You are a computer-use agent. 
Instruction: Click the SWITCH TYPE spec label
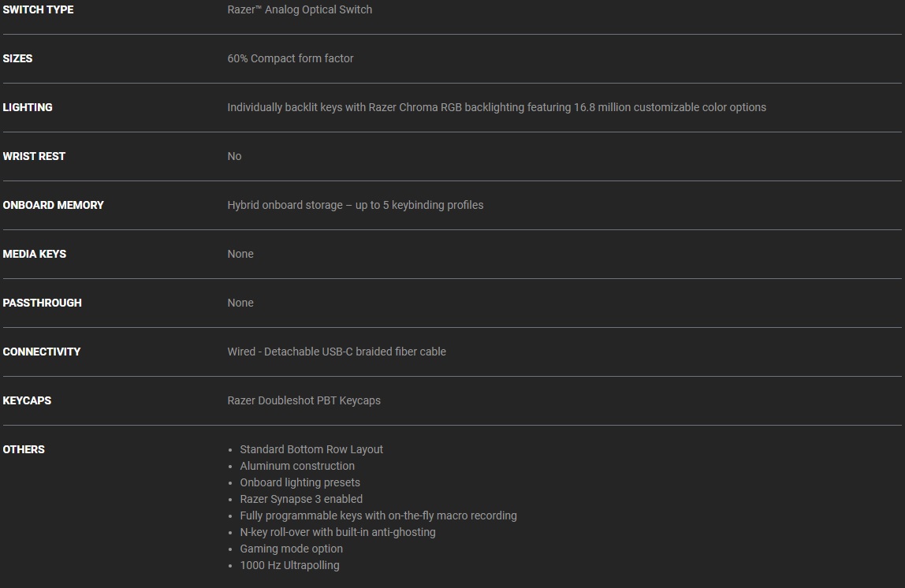coord(38,9)
